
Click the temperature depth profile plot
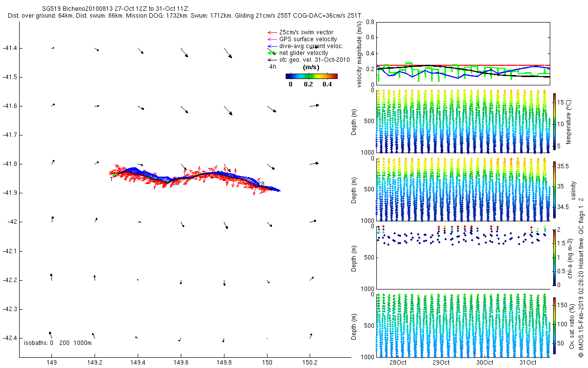coord(463,121)
